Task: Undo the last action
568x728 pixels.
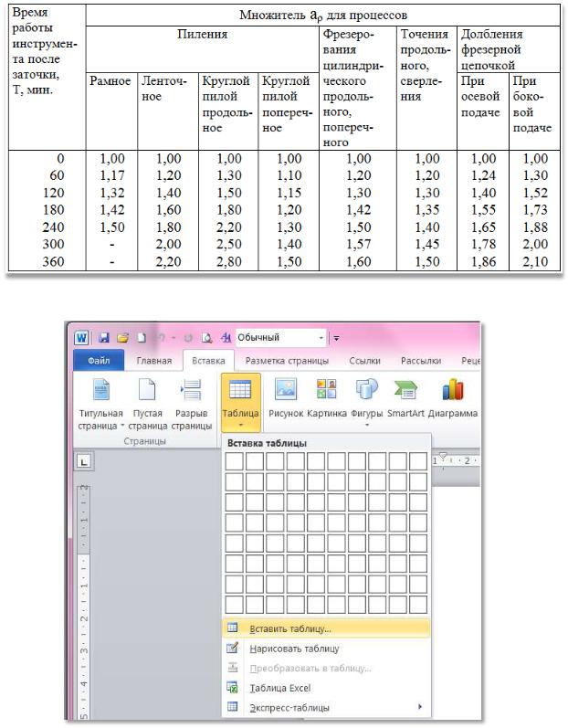Action: point(161,338)
